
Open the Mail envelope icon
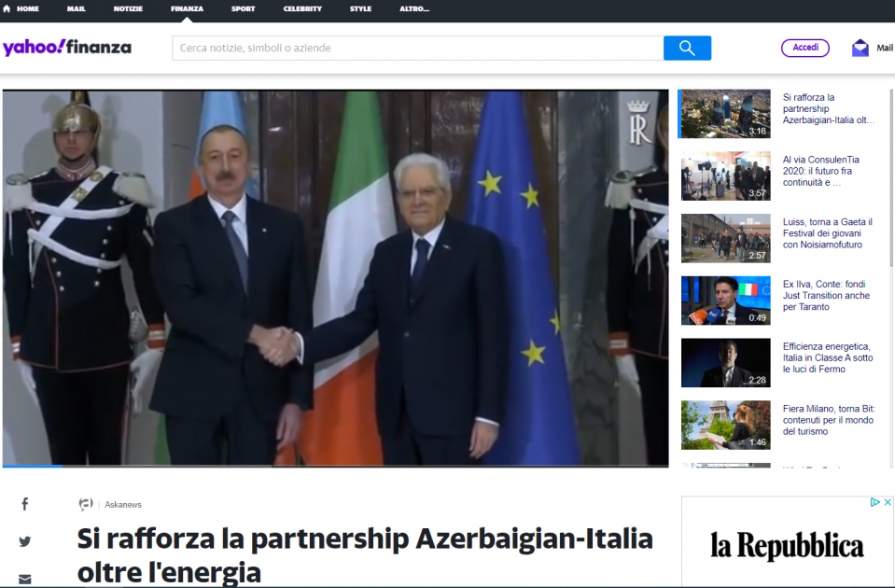860,48
